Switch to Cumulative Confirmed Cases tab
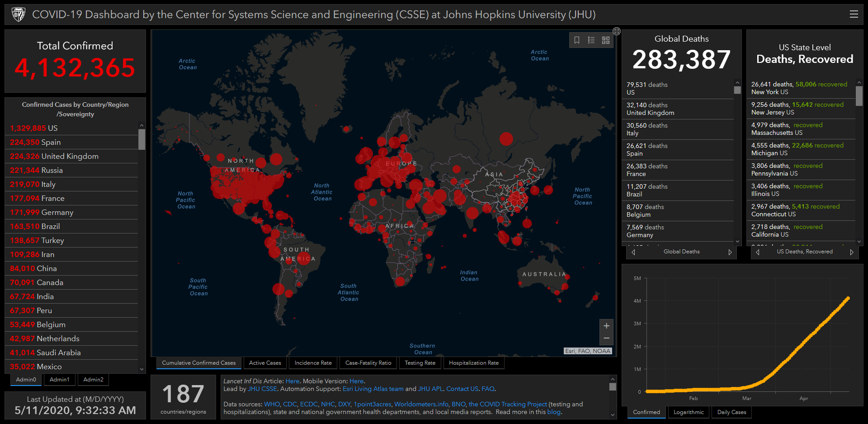 pos(199,363)
